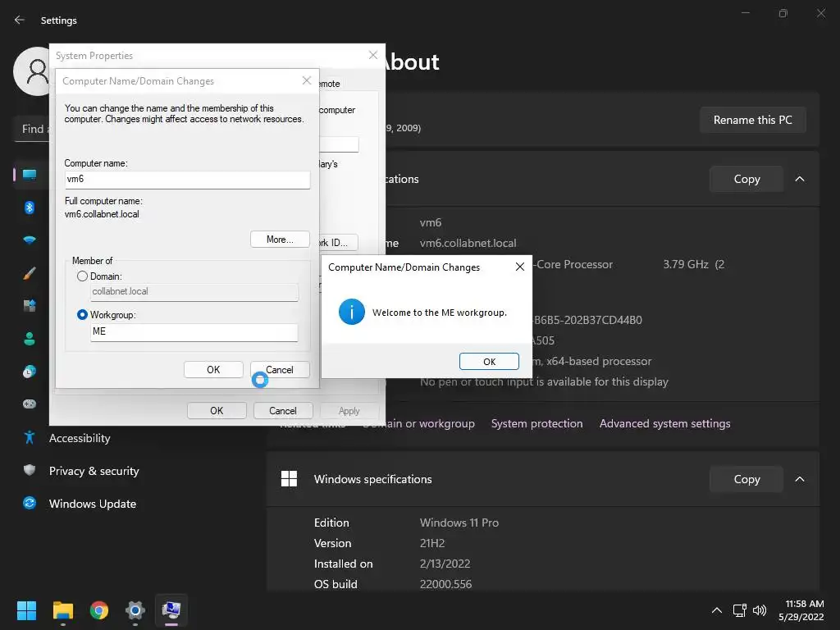
Task: Click the Network ID... button in System Properties
Action: click(339, 242)
